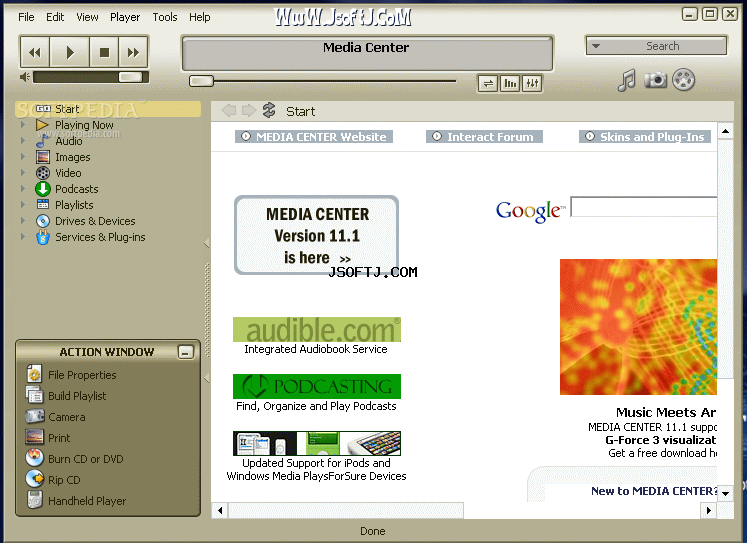Click the audible.com banner

tap(317, 330)
